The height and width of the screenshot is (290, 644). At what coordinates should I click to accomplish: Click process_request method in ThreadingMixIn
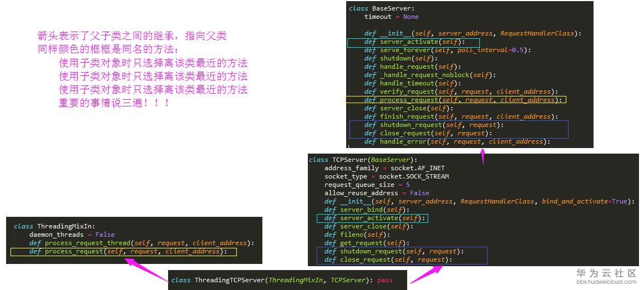point(128,251)
